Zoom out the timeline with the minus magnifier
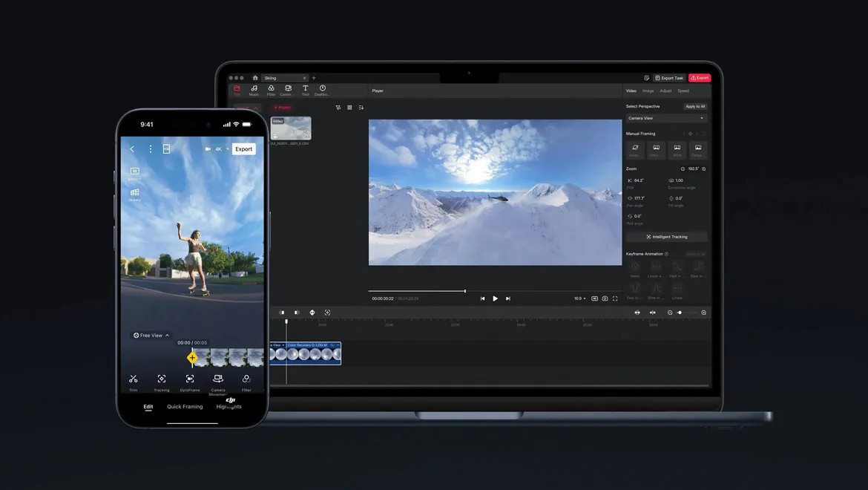This screenshot has height=490, width=868. [x=670, y=313]
